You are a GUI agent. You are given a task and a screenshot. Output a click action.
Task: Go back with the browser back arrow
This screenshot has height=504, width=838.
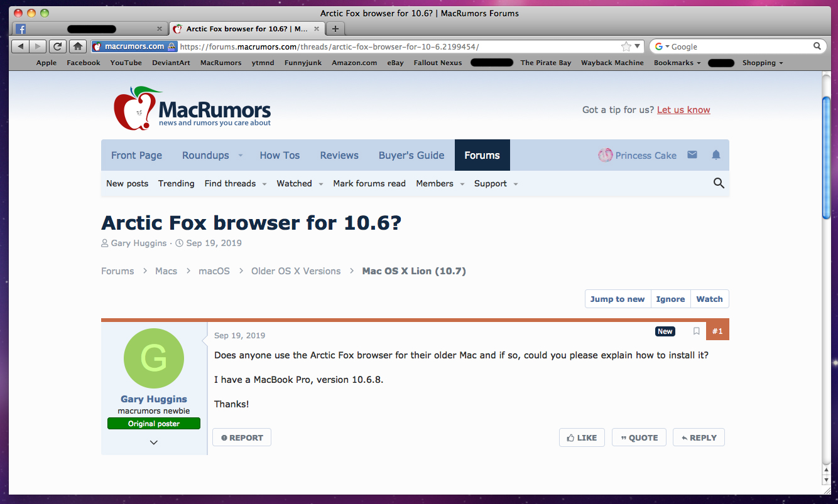[x=21, y=46]
